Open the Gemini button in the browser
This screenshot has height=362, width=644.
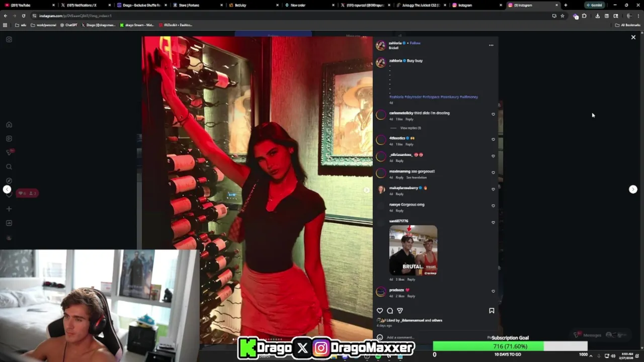(594, 5)
